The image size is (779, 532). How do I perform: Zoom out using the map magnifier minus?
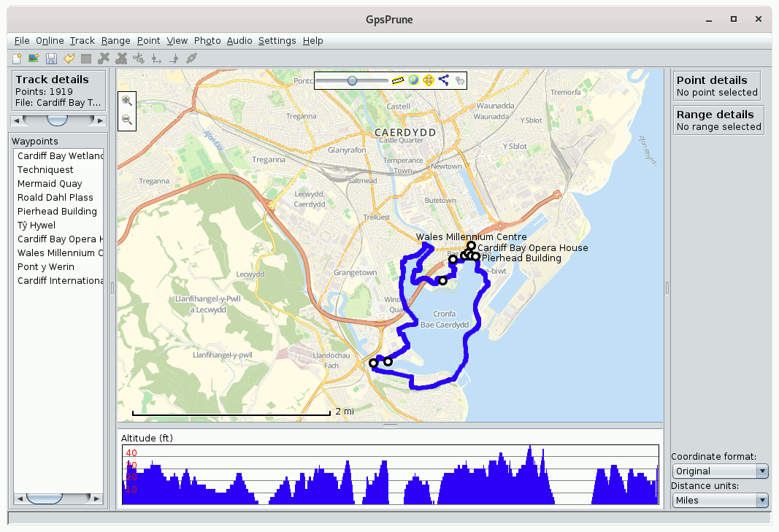point(127,120)
